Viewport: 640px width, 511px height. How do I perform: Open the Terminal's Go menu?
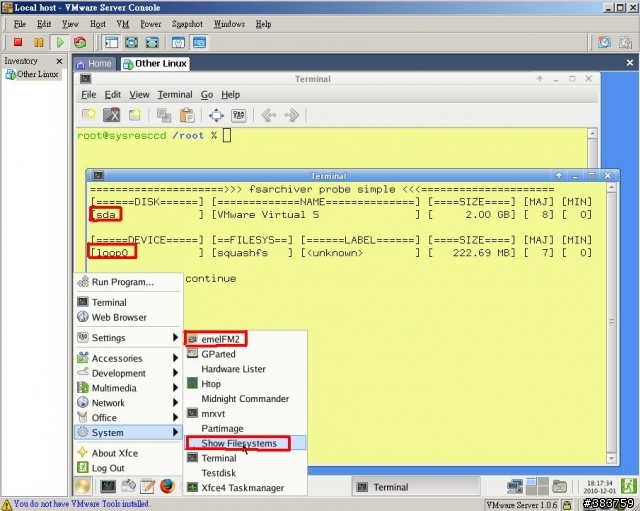pos(207,95)
